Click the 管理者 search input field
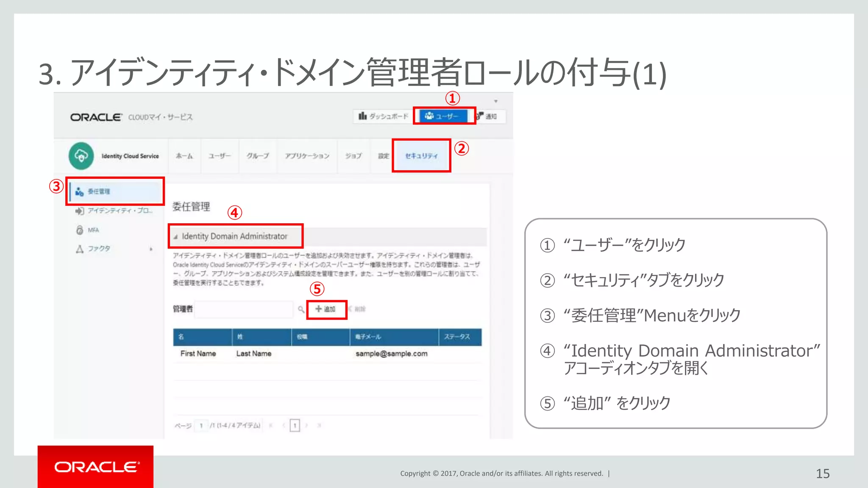This screenshot has width=868, height=488. [x=244, y=309]
